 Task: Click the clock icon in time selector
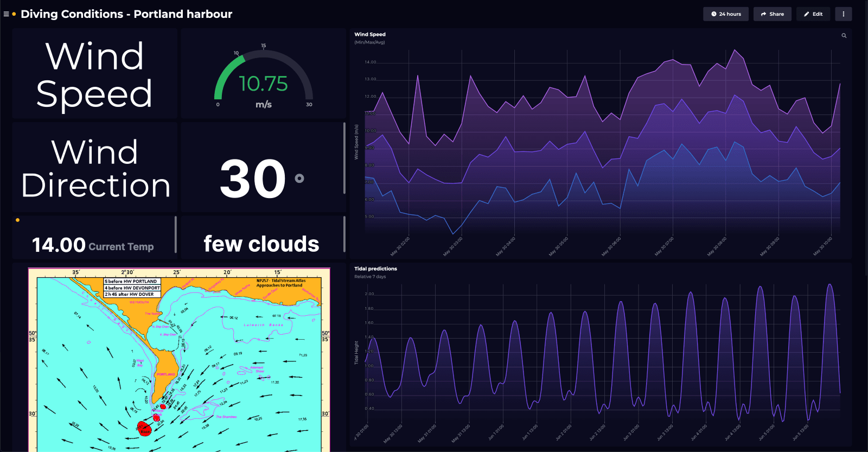coord(714,14)
